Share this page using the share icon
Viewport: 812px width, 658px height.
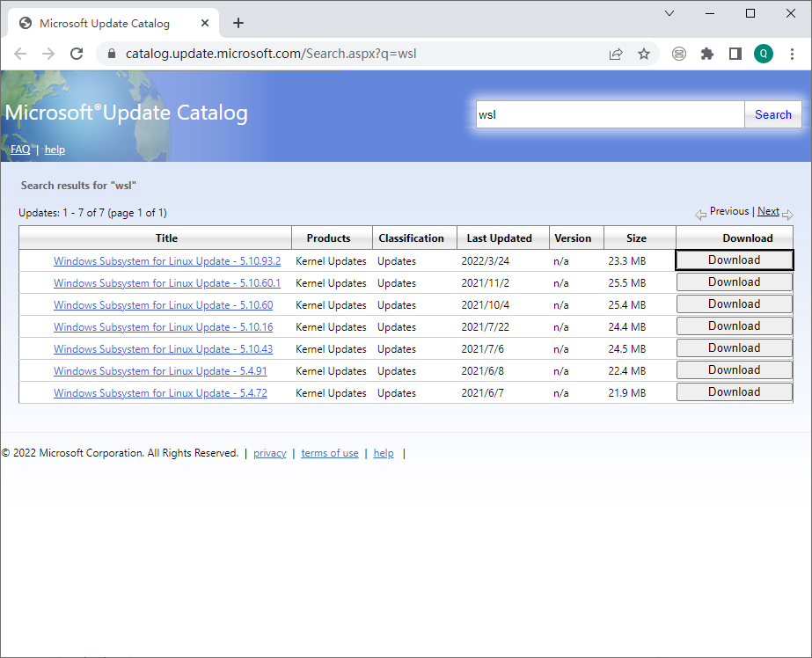[616, 54]
